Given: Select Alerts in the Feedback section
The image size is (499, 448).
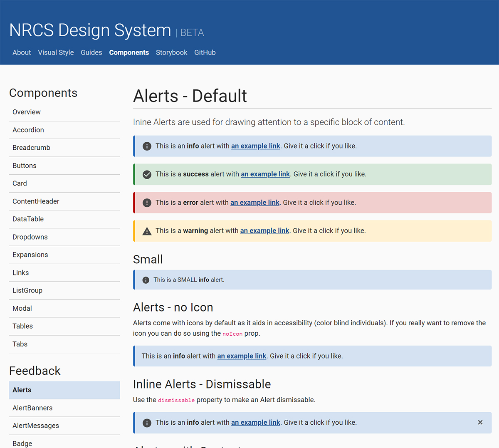Looking at the screenshot, I should pos(64,390).
